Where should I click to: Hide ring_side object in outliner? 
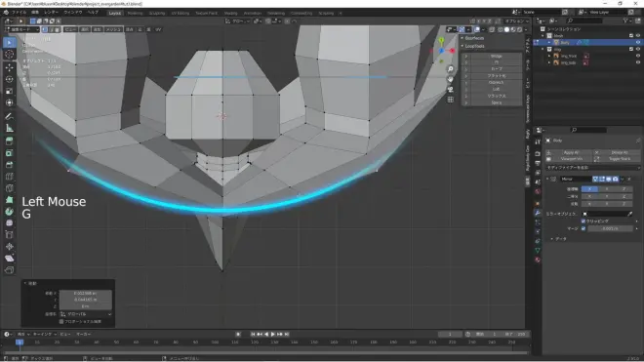638,62
